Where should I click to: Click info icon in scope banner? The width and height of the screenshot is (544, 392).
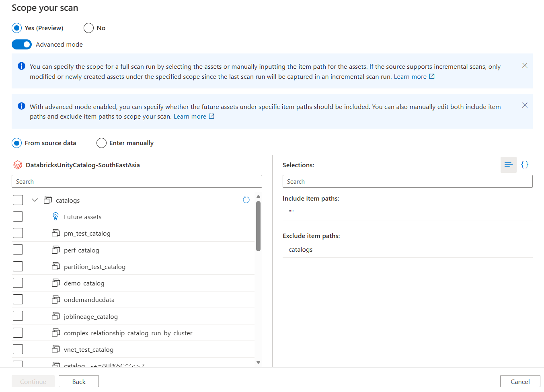point(22,66)
